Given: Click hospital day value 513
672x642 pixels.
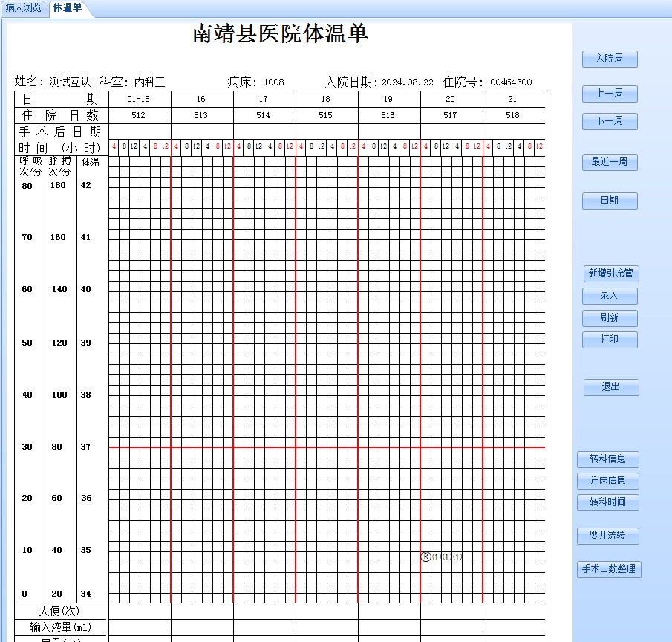Looking at the screenshot, I should click(201, 115).
